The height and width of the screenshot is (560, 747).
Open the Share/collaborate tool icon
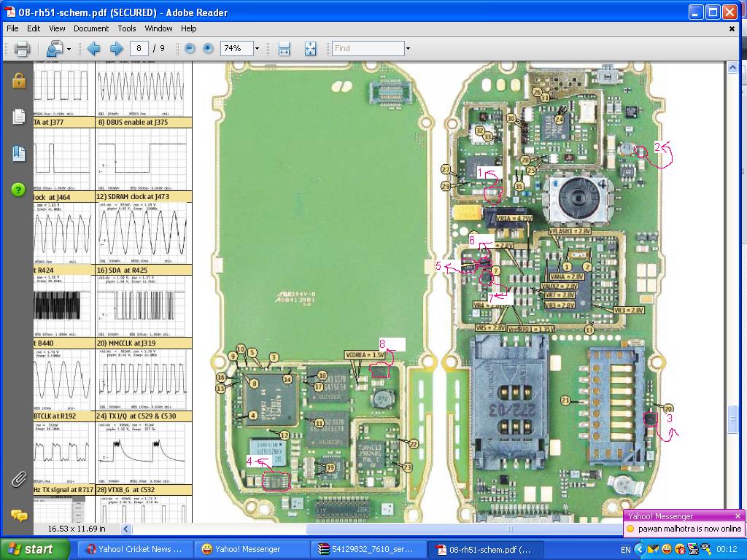click(55, 49)
